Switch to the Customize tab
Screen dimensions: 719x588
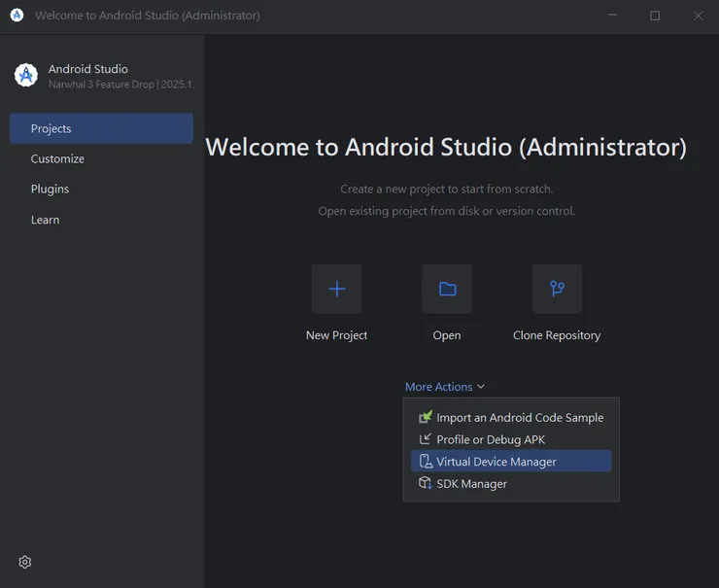[x=57, y=158]
